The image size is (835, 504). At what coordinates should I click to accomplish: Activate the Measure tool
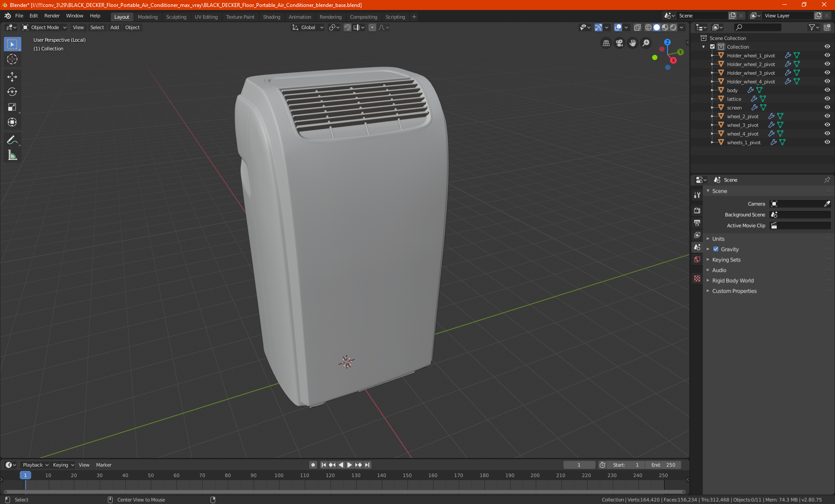pos(12,155)
